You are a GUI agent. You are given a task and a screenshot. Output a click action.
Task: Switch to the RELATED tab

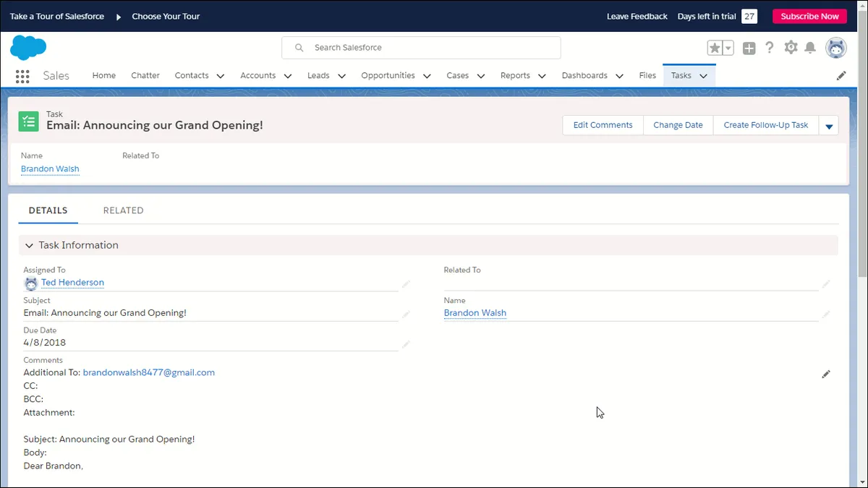[123, 210]
